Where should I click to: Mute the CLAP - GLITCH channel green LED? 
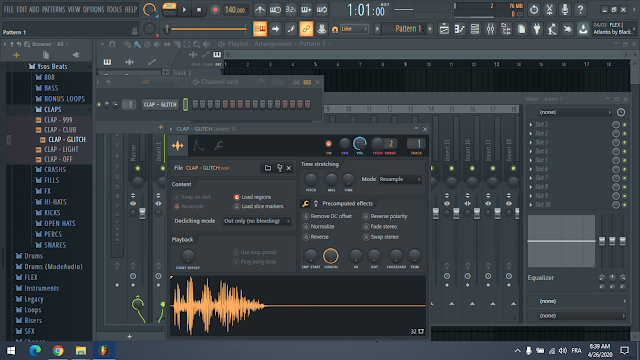point(99,104)
